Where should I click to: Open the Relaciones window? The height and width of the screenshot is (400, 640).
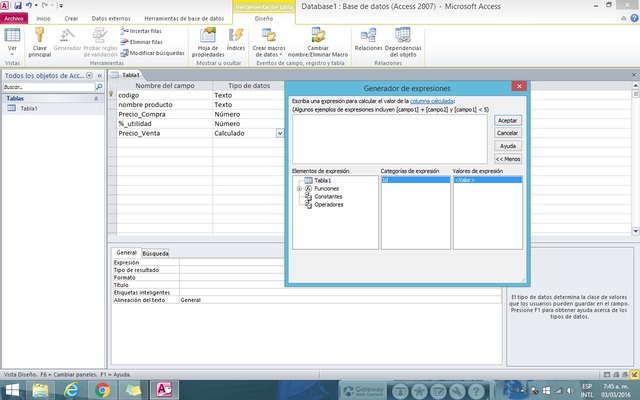[368, 40]
